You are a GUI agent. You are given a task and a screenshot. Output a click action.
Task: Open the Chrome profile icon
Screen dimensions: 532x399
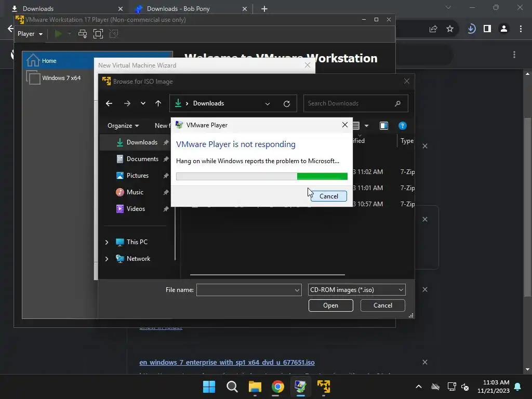(x=504, y=29)
